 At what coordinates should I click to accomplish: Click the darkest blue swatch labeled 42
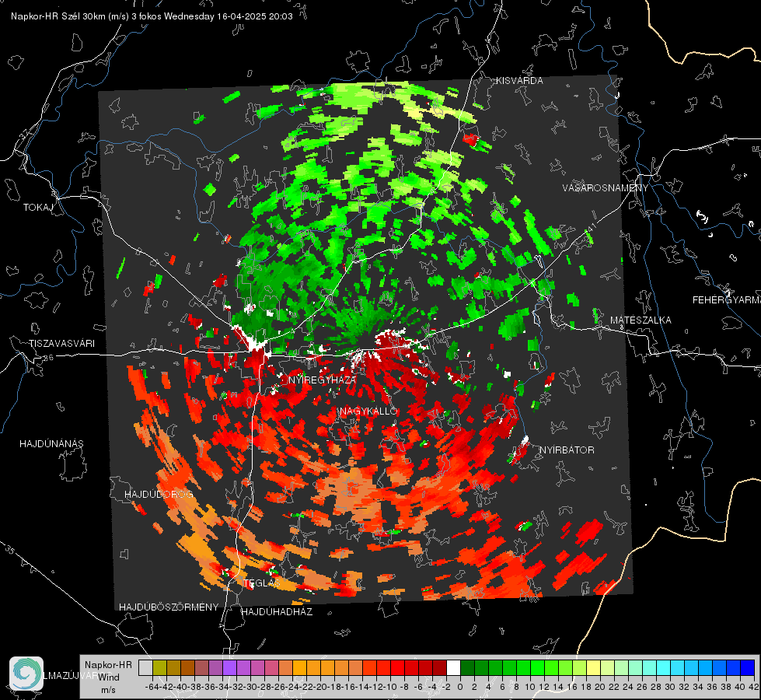(x=748, y=668)
